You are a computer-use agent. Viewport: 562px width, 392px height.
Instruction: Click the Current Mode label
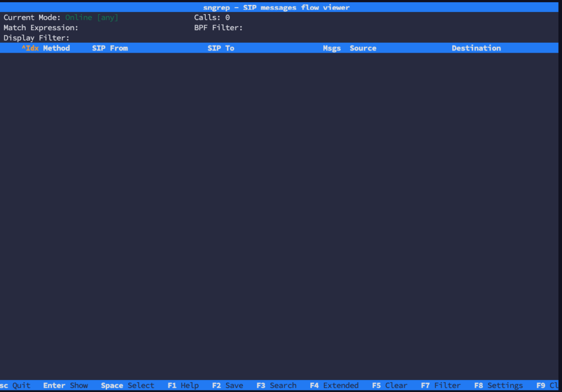pyautogui.click(x=32, y=18)
